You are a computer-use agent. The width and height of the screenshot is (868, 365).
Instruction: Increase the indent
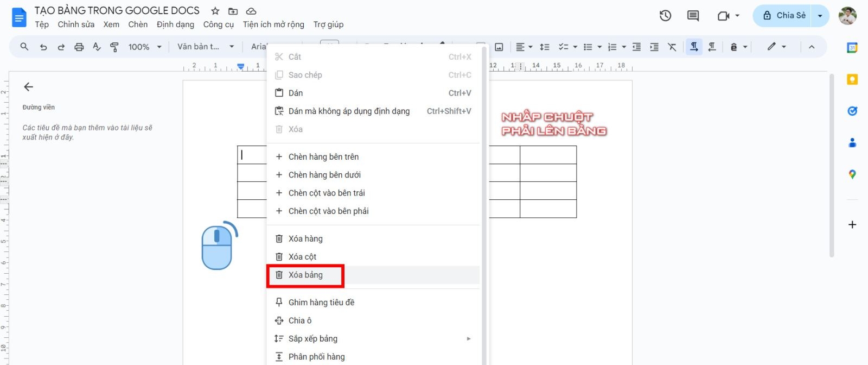pos(654,47)
